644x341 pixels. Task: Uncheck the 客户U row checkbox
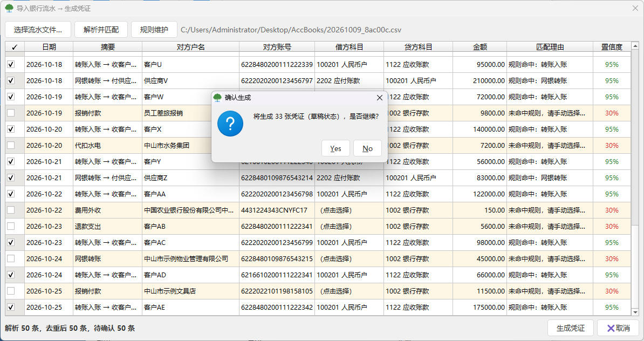(11, 65)
